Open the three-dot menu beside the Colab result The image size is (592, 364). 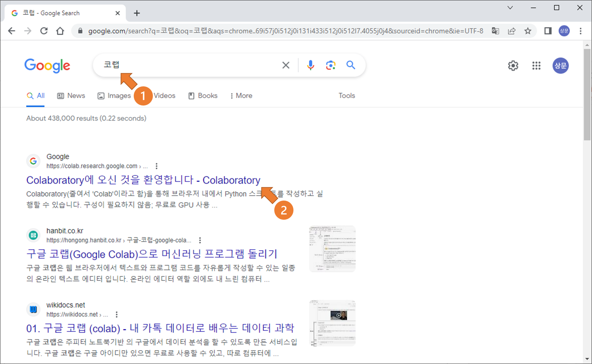(x=156, y=166)
